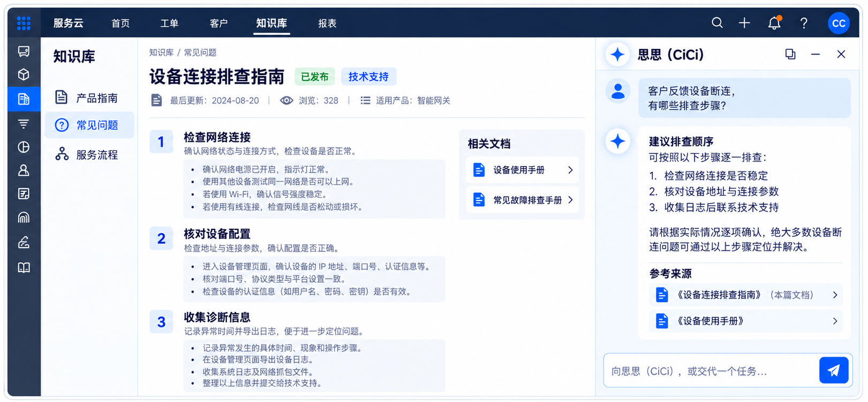
Task: Open related document 常见故障排查手册
Action: [522, 200]
